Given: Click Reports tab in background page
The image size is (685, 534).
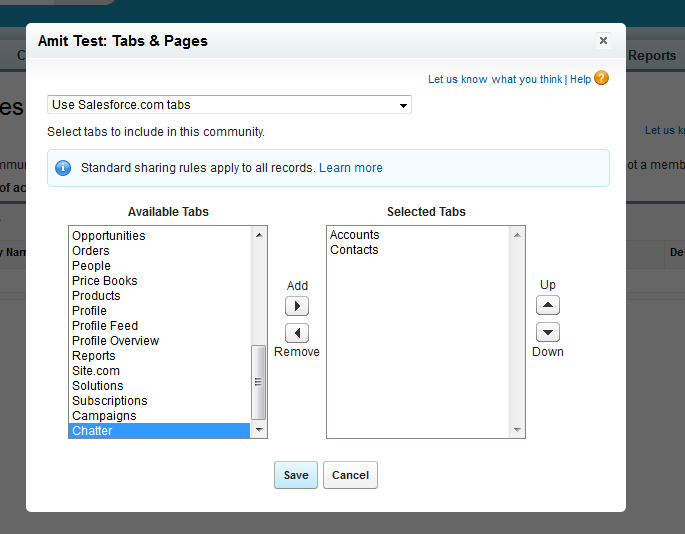Looking at the screenshot, I should (652, 55).
